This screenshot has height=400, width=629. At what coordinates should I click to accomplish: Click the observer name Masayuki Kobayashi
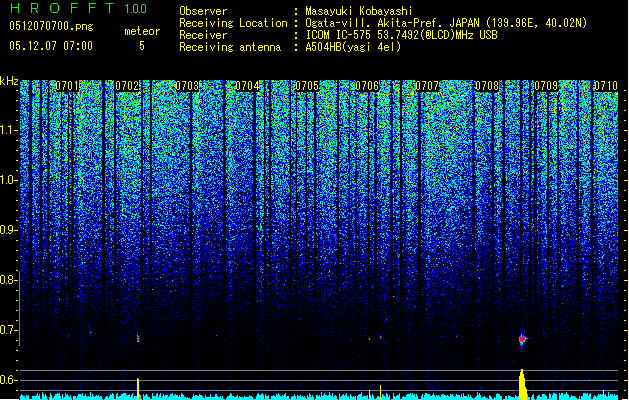pos(359,11)
